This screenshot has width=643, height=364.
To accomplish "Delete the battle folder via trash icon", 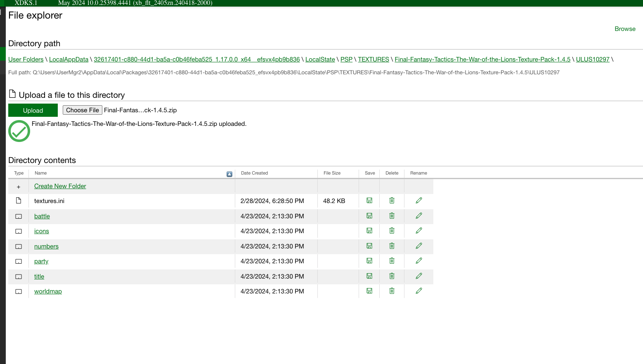I will coord(392,216).
